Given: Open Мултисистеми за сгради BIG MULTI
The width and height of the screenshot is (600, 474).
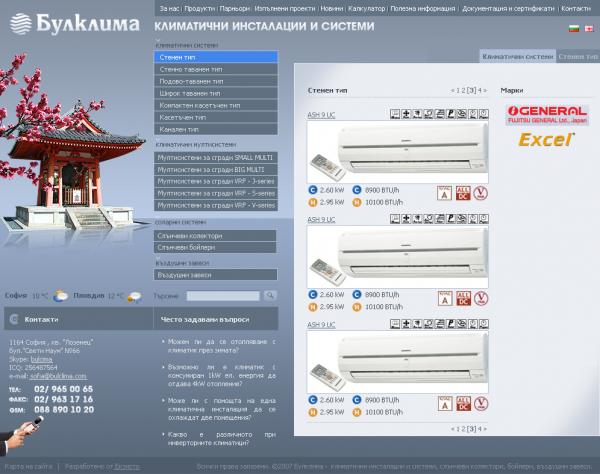Looking at the screenshot, I should [x=216, y=169].
